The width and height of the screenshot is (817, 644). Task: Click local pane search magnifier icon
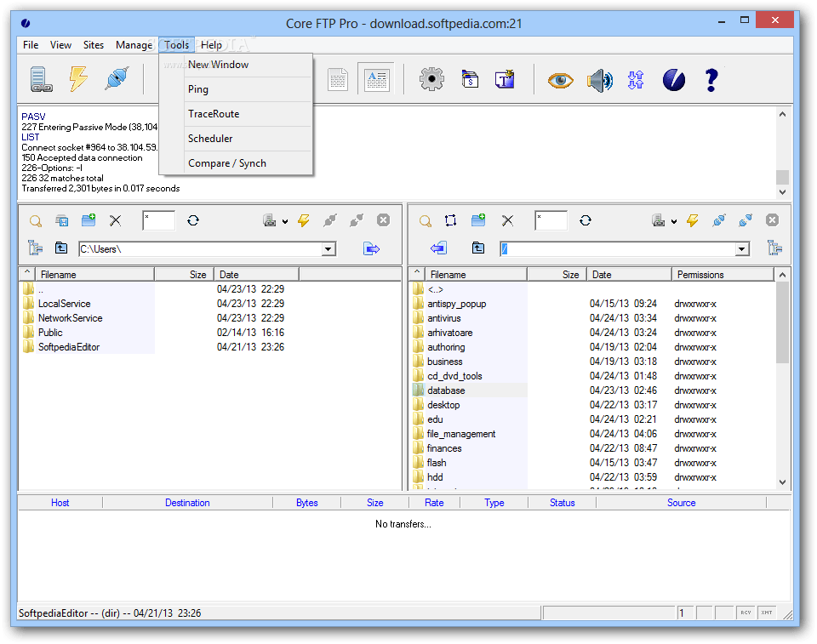pyautogui.click(x=36, y=221)
